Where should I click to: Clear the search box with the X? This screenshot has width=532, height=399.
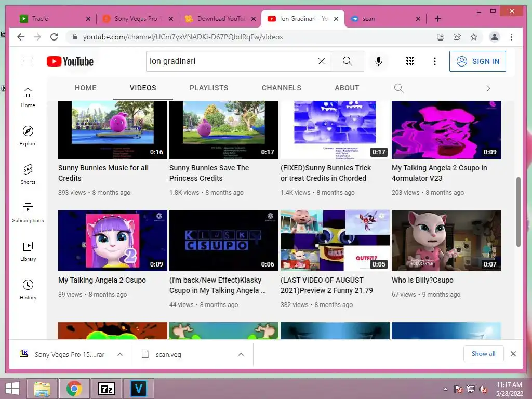321,61
